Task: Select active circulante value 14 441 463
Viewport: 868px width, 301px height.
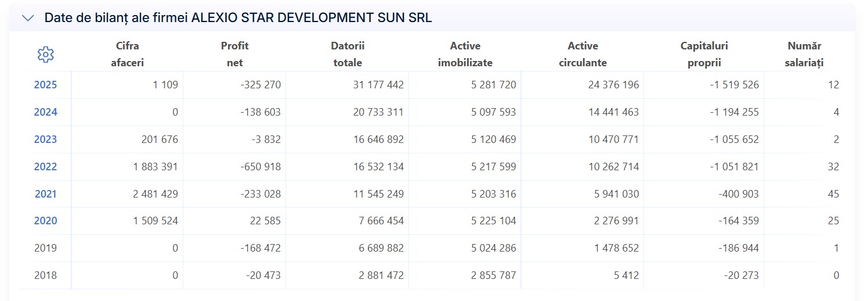Action: click(613, 112)
